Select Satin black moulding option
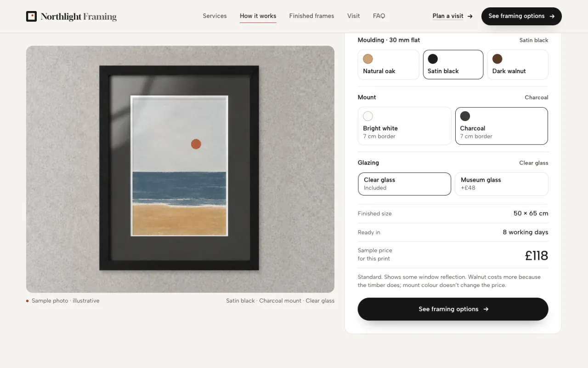This screenshot has width=588, height=368. 453,64
